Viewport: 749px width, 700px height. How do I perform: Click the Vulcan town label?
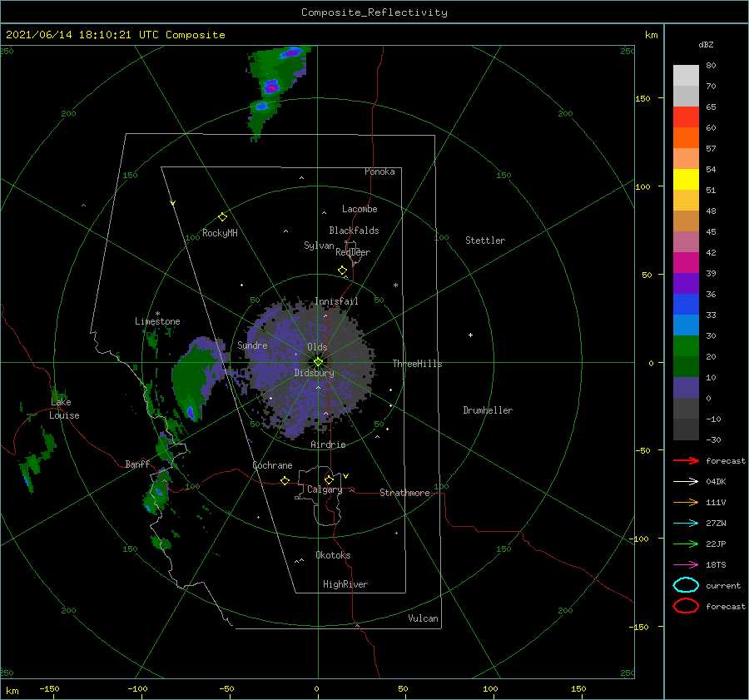point(423,618)
